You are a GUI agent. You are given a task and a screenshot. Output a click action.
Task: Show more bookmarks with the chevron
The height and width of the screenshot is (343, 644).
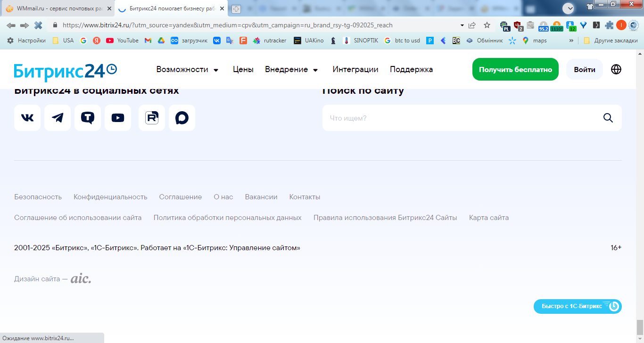(571, 41)
